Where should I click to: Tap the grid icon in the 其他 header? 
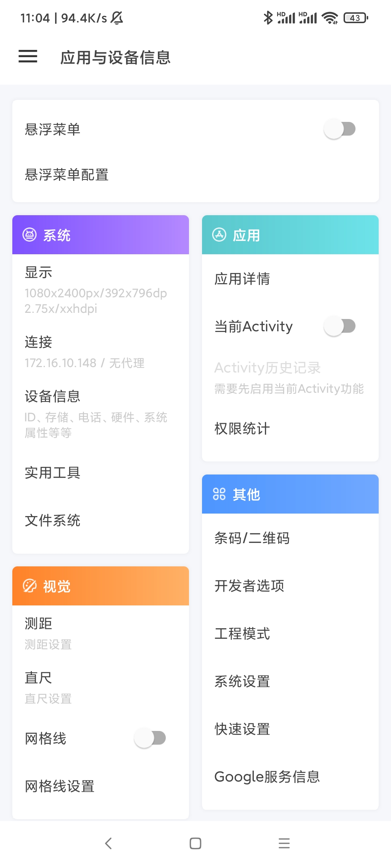pos(219,494)
